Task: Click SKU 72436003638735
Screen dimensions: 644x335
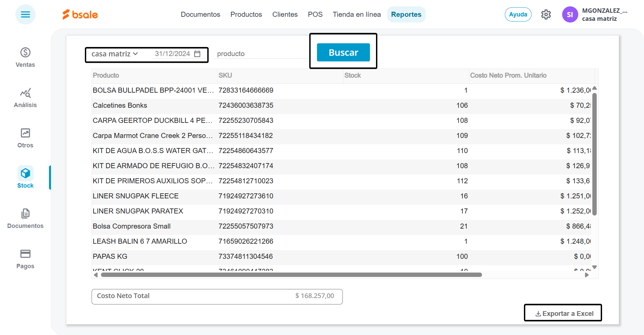Action: pyautogui.click(x=246, y=105)
